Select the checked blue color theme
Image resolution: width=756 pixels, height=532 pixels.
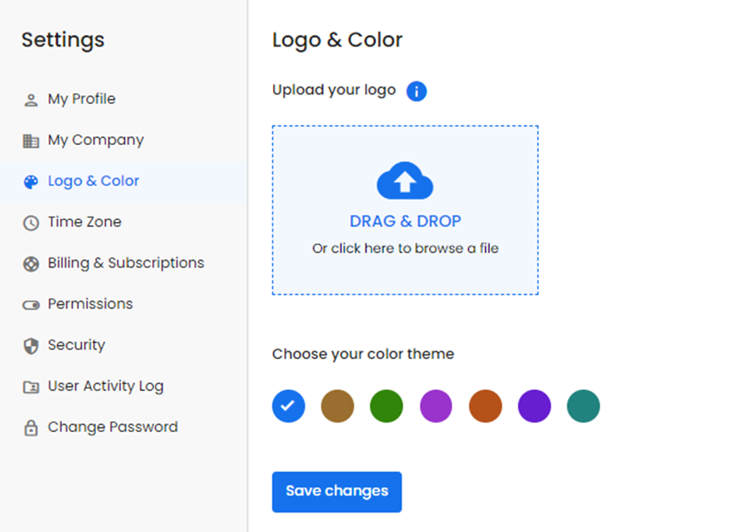[x=288, y=406]
